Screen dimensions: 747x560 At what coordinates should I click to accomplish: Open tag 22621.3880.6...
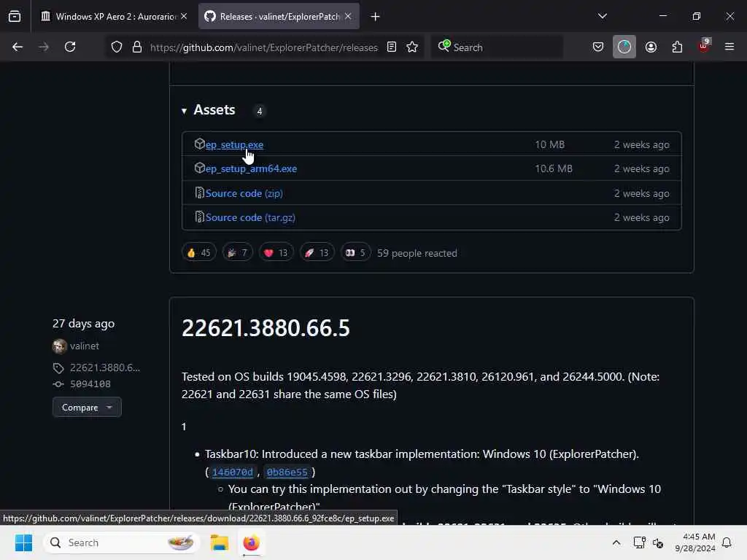click(x=105, y=367)
